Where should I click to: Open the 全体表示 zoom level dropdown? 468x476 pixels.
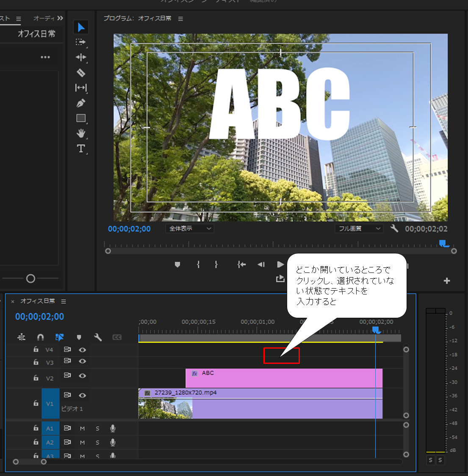pyautogui.click(x=190, y=228)
